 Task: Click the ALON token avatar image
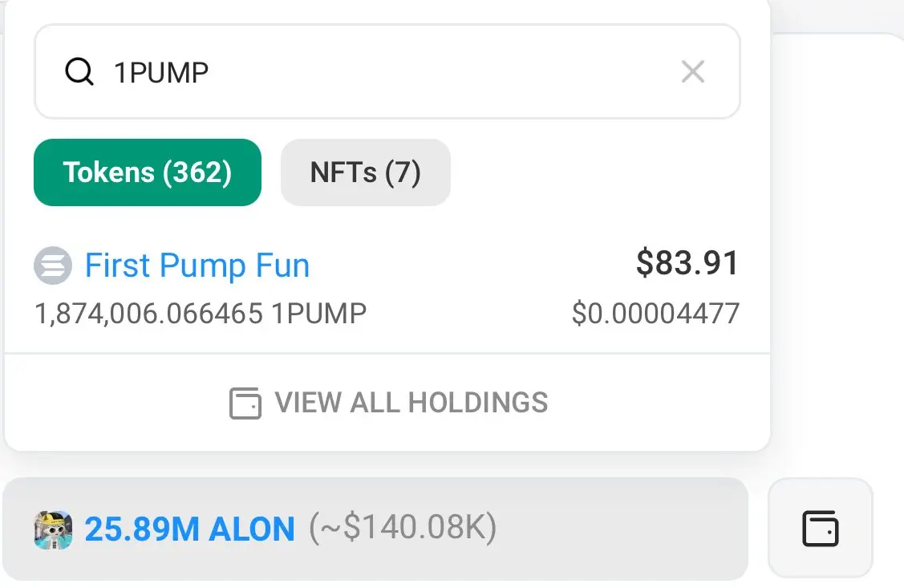pyautogui.click(x=53, y=530)
